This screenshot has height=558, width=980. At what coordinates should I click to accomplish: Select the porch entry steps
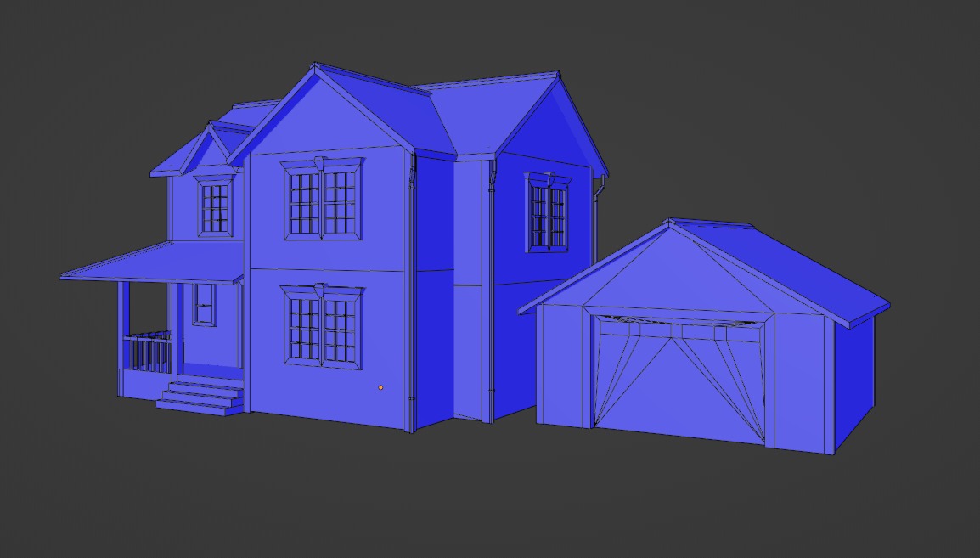(x=200, y=396)
